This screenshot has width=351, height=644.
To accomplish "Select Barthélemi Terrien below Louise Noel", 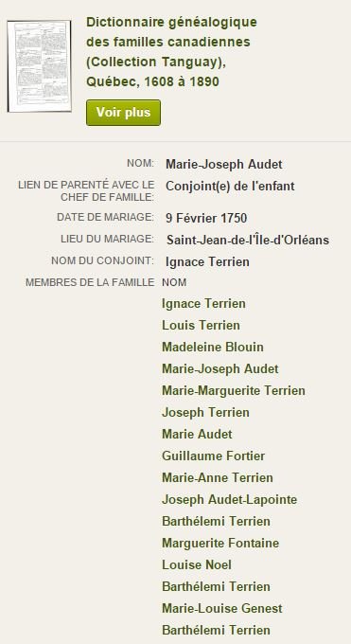I will (x=216, y=586).
